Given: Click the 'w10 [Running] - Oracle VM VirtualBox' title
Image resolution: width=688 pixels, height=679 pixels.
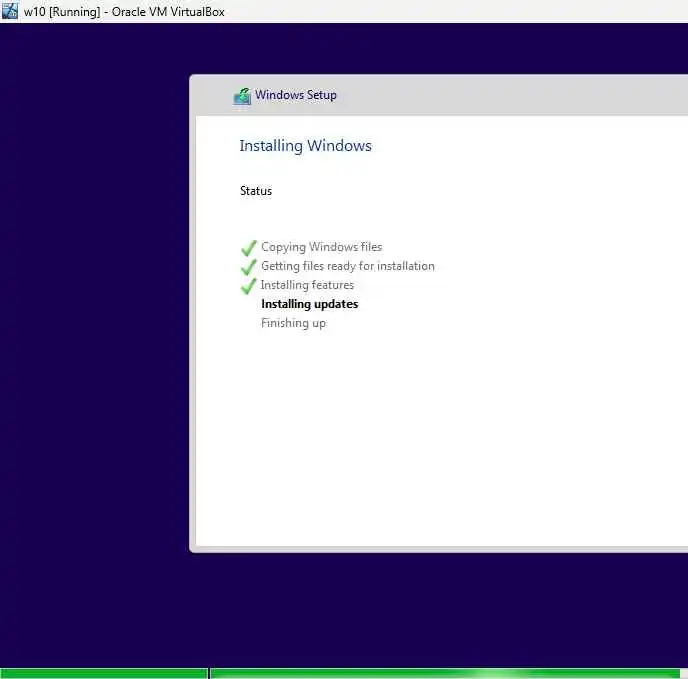Looking at the screenshot, I should (x=124, y=12).
